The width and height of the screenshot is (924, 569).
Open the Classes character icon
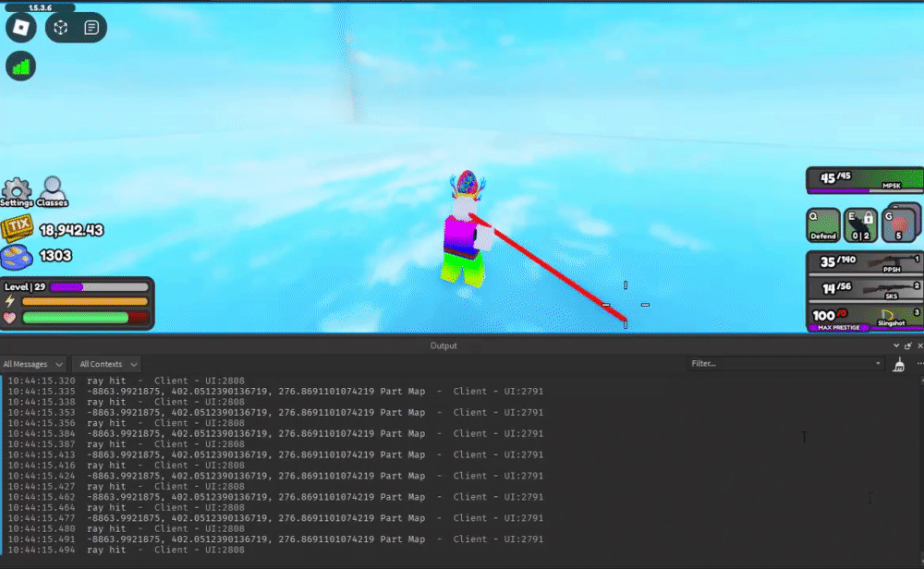[x=53, y=192]
